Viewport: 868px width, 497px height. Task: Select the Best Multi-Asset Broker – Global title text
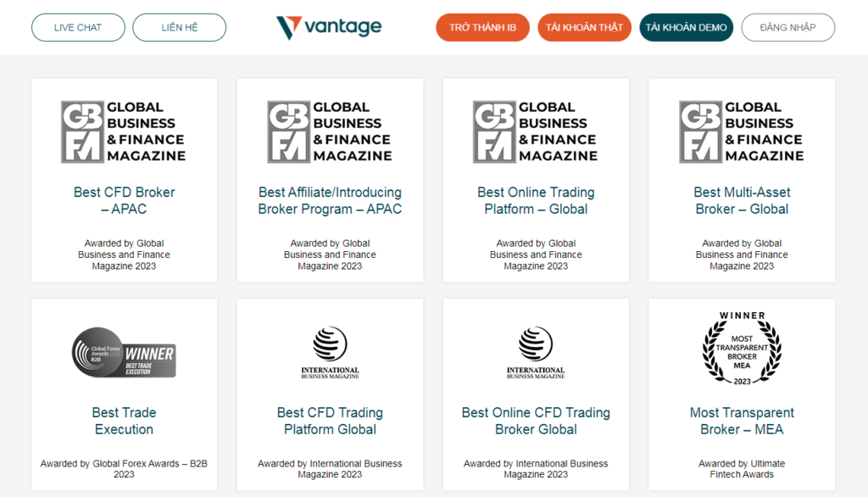tap(742, 200)
